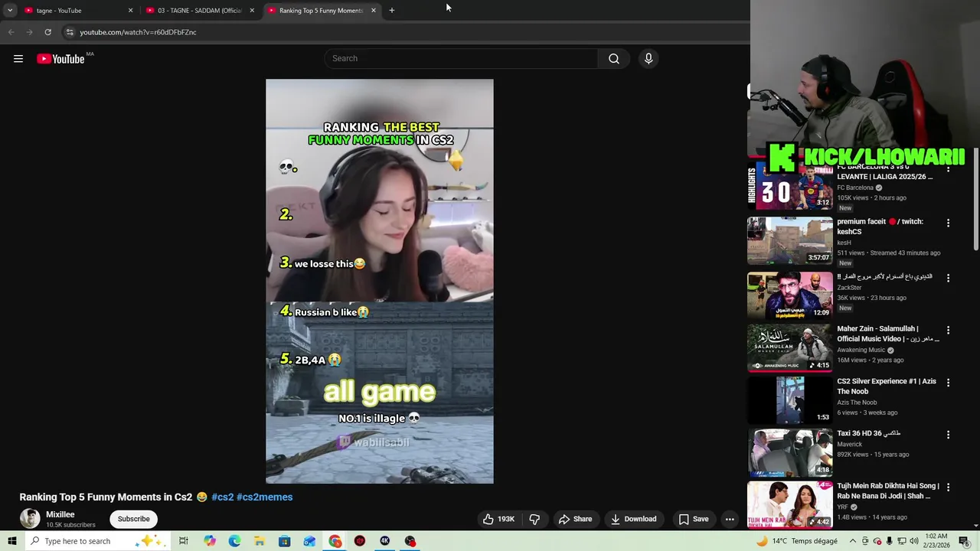Open the tab search dropdown arrow

point(10,10)
